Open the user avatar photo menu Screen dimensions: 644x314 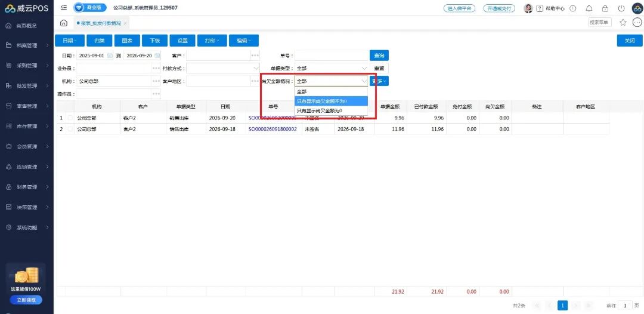pyautogui.click(x=528, y=8)
